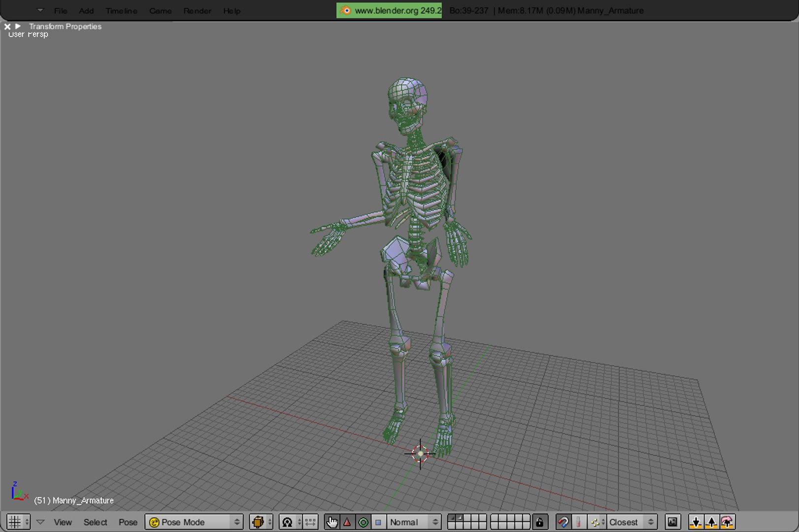Open the Timeline menu
Image resolution: width=799 pixels, height=532 pixels.
pos(121,10)
